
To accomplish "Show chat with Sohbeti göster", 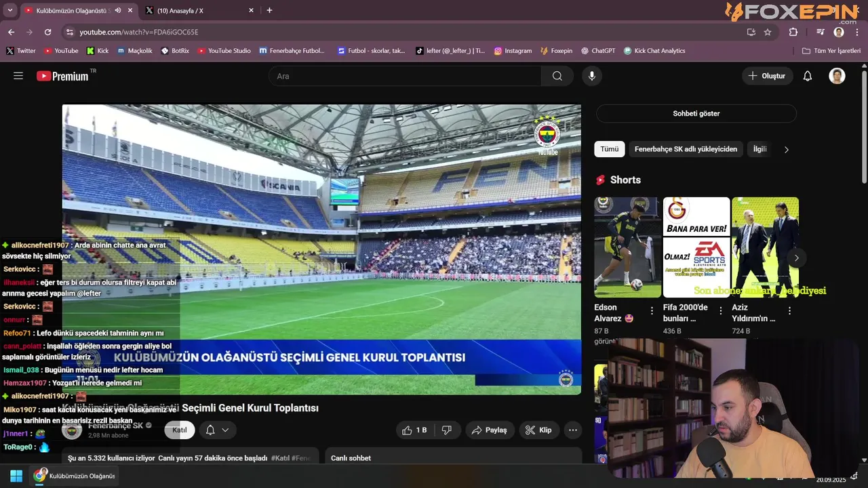I will pos(696,113).
